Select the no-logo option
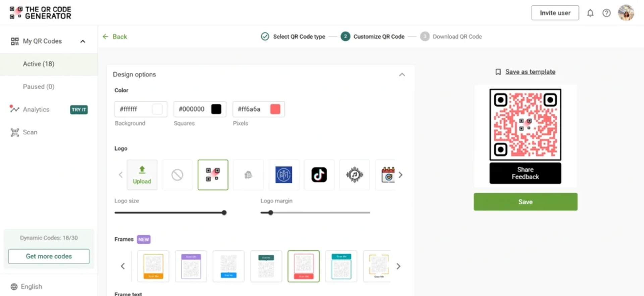This screenshot has height=296, width=644. (177, 175)
